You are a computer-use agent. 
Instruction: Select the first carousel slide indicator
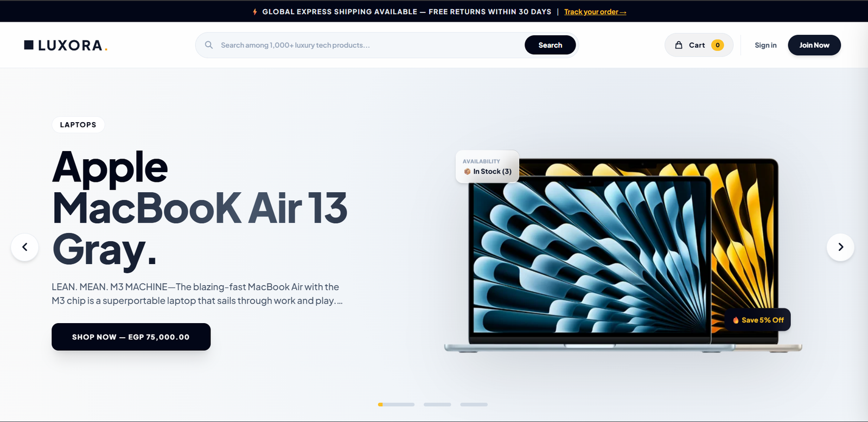point(396,405)
